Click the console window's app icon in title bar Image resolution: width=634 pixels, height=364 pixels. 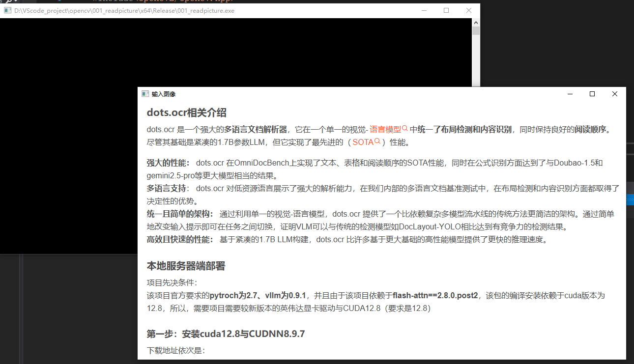[x=7, y=10]
